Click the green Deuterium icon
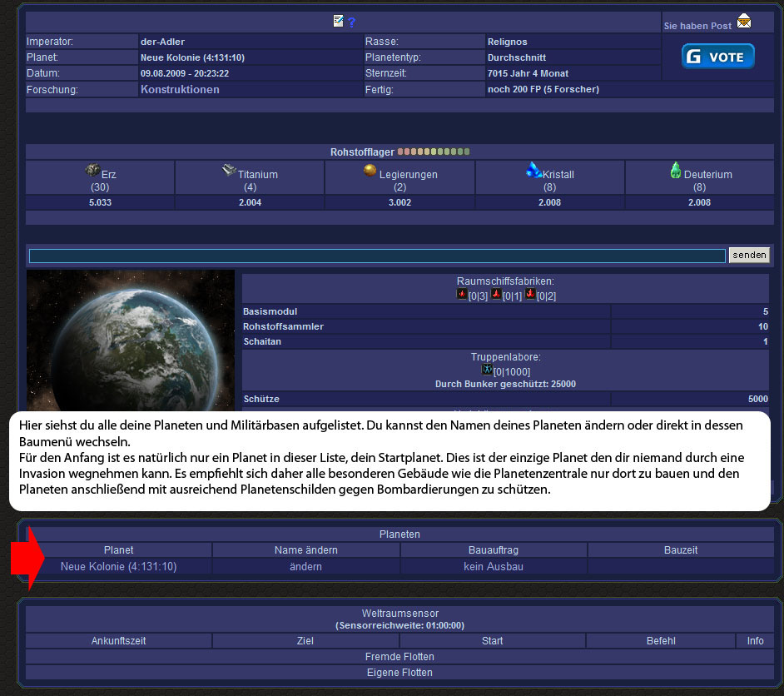 (676, 170)
